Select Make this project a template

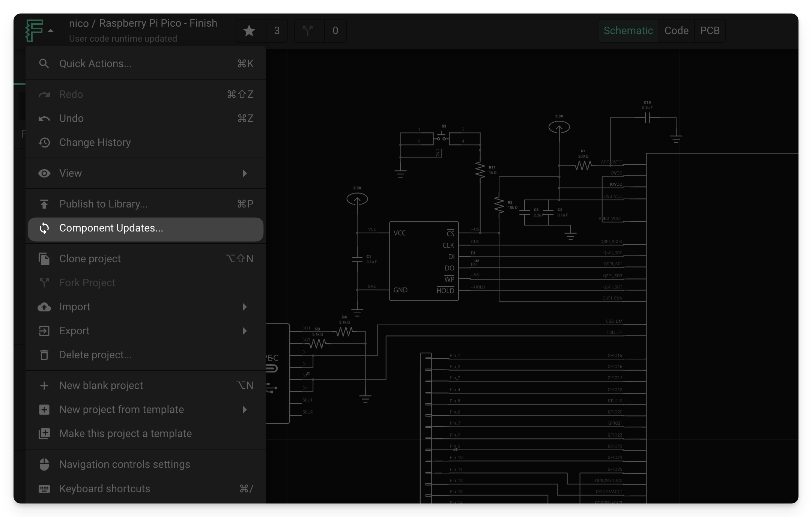[146, 434]
